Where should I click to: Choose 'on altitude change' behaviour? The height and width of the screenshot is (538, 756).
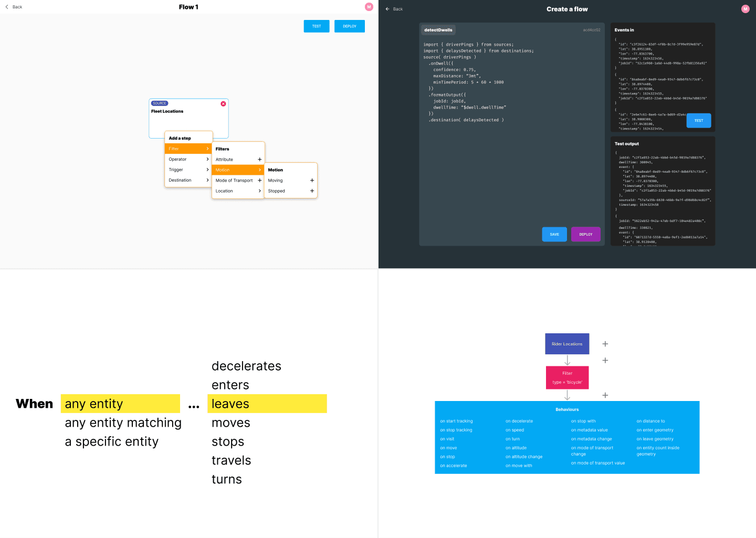[x=524, y=457]
